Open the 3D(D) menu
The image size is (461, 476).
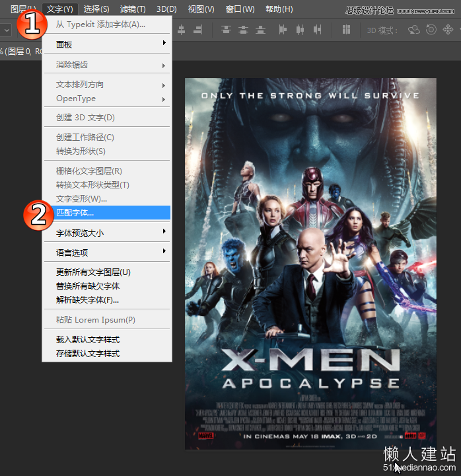[166, 9]
